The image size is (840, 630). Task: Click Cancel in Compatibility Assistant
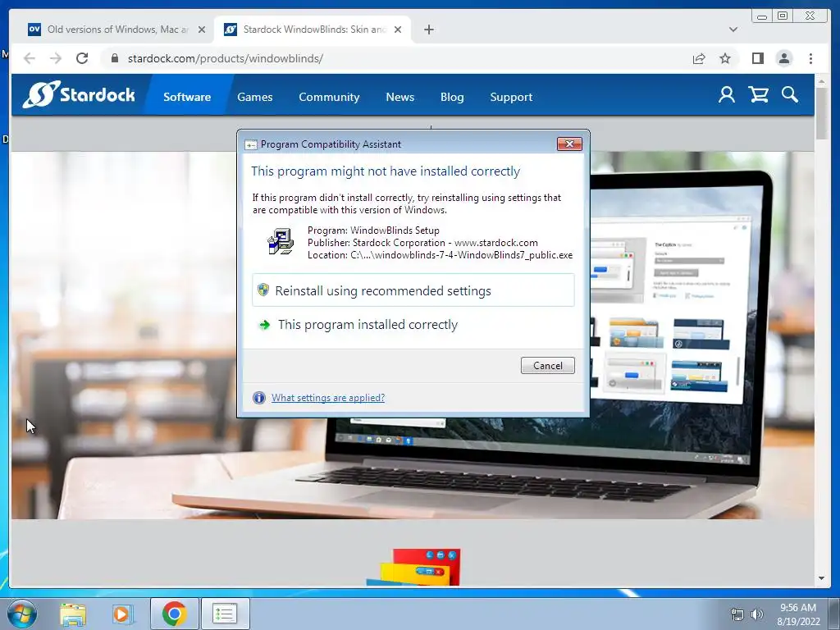pyautogui.click(x=547, y=365)
